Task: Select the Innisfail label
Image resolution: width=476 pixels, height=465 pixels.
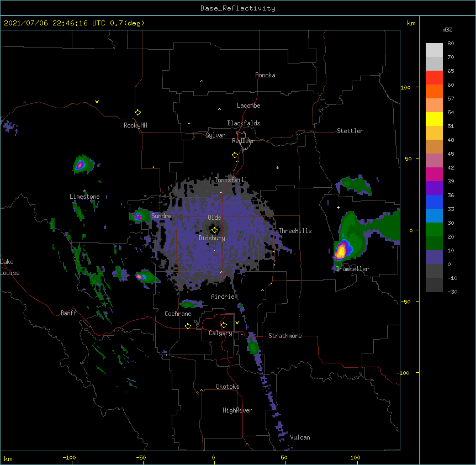Action: 229,180
